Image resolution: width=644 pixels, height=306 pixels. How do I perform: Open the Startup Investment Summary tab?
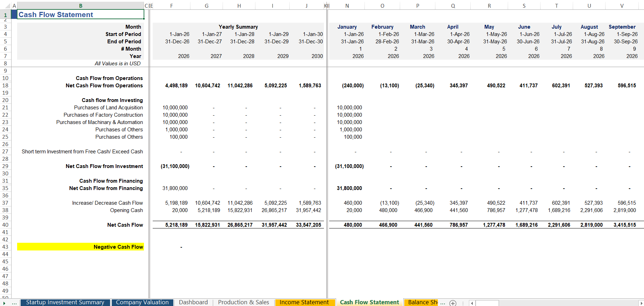(65, 303)
